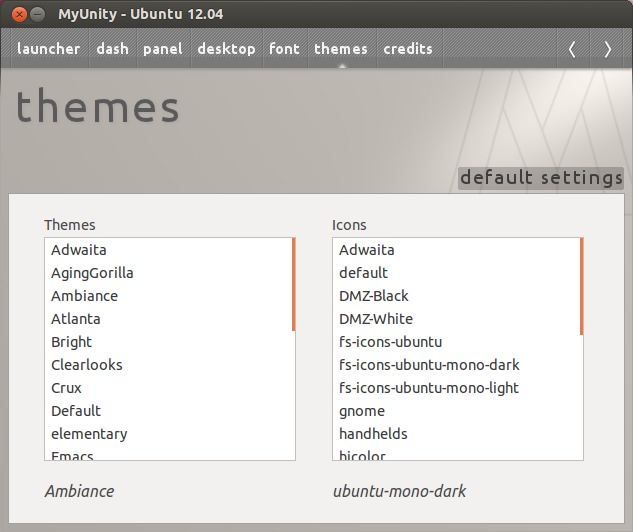Viewport: 633px width, 532px height.
Task: Choose the Crux theme
Action: [x=168, y=388]
